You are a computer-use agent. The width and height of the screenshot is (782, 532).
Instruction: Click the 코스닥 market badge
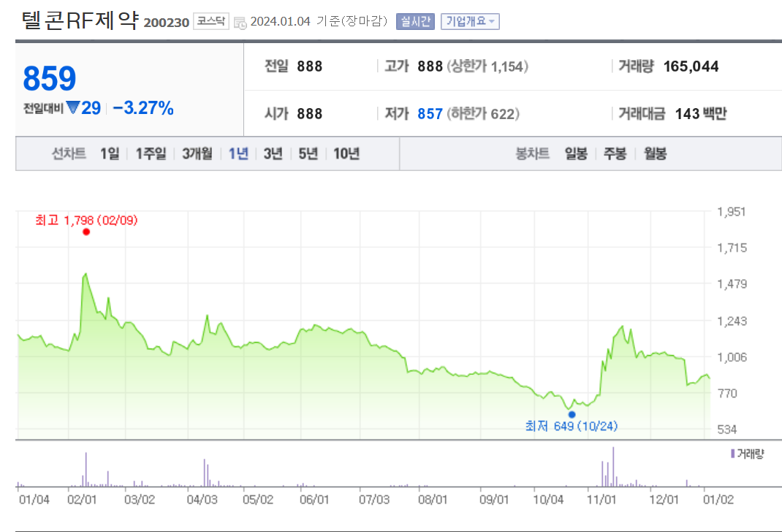(211, 21)
